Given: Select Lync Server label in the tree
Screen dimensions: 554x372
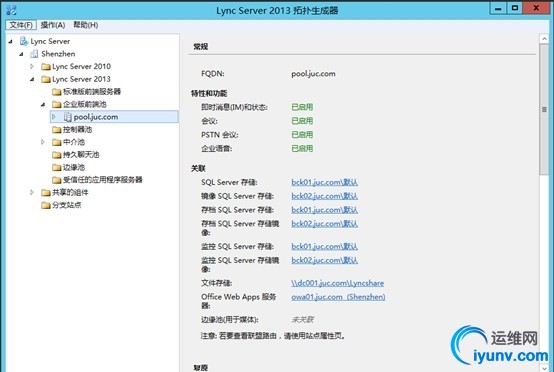Looking at the screenshot, I should pyautogui.click(x=50, y=41).
